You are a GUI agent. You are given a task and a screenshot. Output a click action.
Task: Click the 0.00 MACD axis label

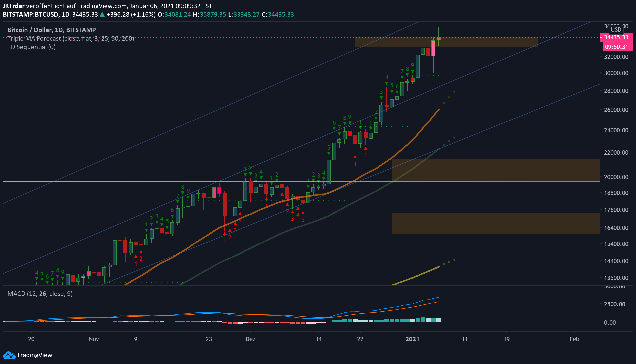pyautogui.click(x=610, y=323)
